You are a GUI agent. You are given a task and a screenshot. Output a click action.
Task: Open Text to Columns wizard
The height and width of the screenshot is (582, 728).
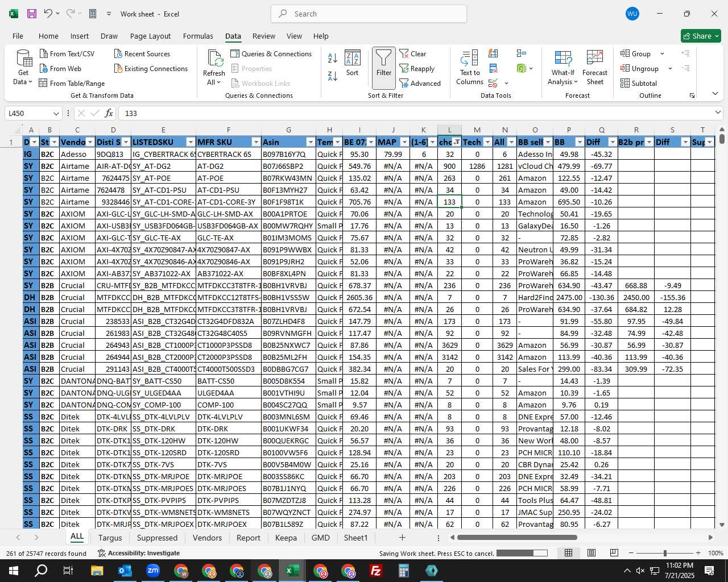click(470, 68)
